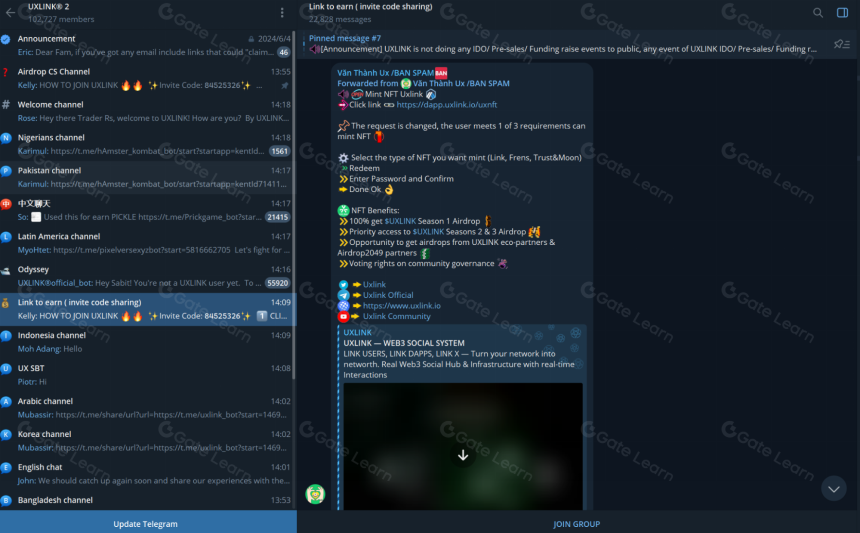Download the media with the down arrow
860x533 pixels.
coord(463,455)
